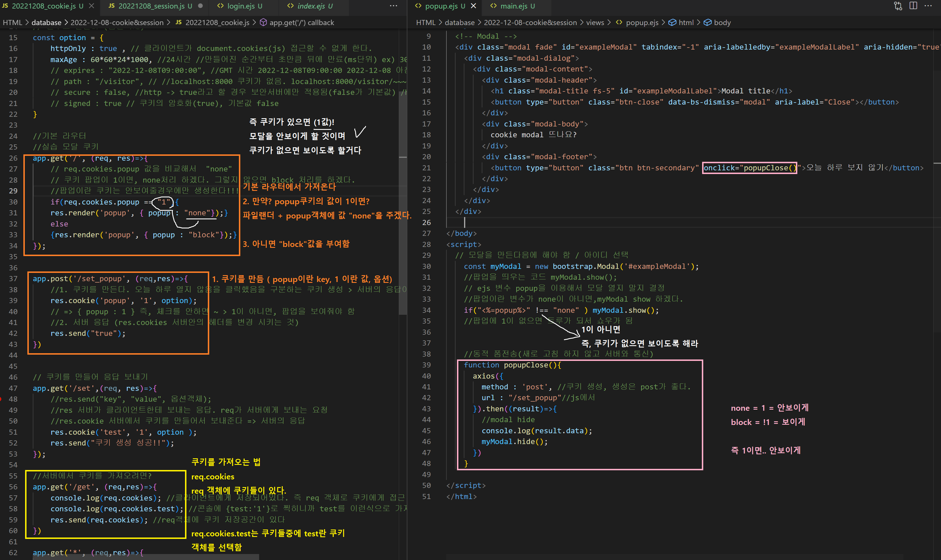
Task: Expand 20221208_cookie.js breadcrumb dropdown
Action: click(217, 23)
